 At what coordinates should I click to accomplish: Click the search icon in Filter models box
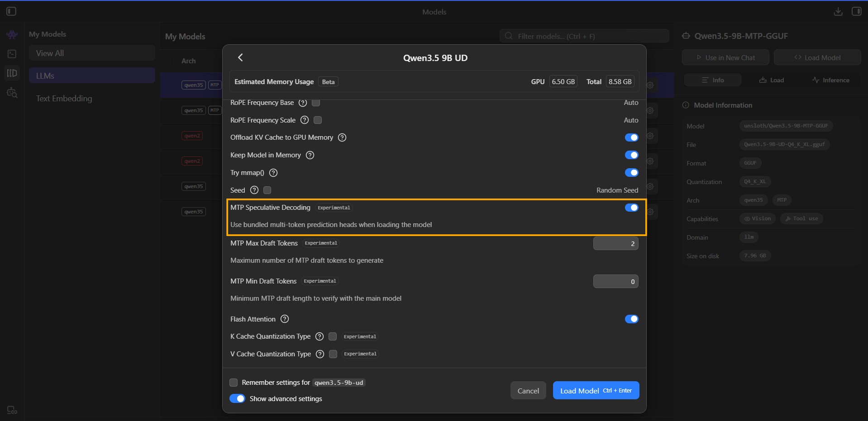pyautogui.click(x=509, y=36)
